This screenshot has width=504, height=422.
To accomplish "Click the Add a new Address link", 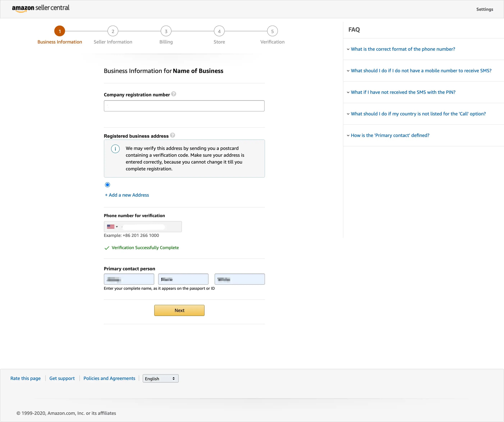I will [127, 195].
